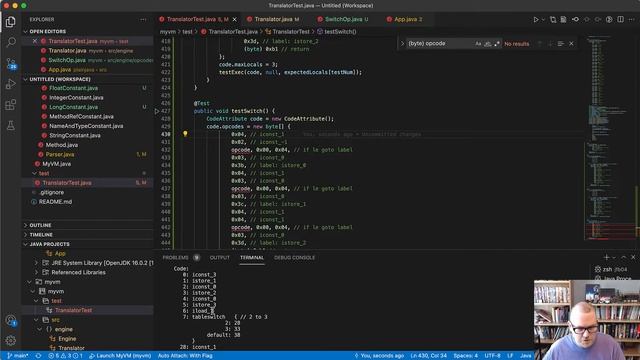Open the Debug Console tab

(x=294, y=258)
